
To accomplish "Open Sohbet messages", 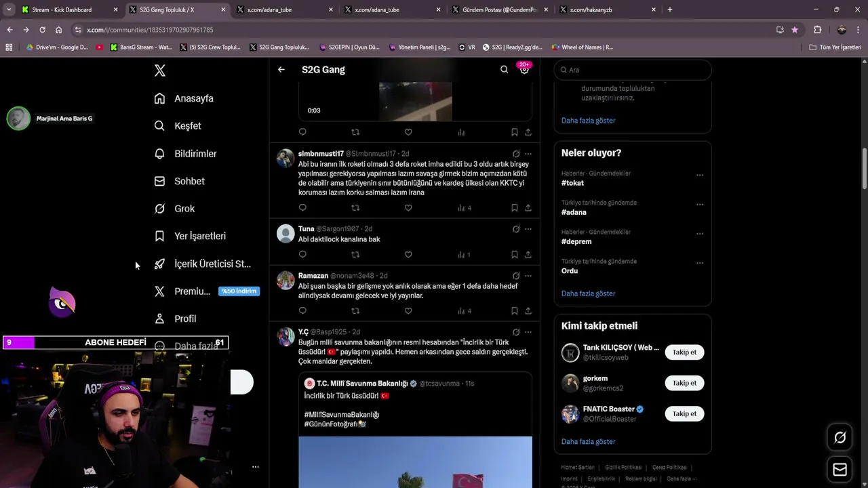I will (x=179, y=181).
